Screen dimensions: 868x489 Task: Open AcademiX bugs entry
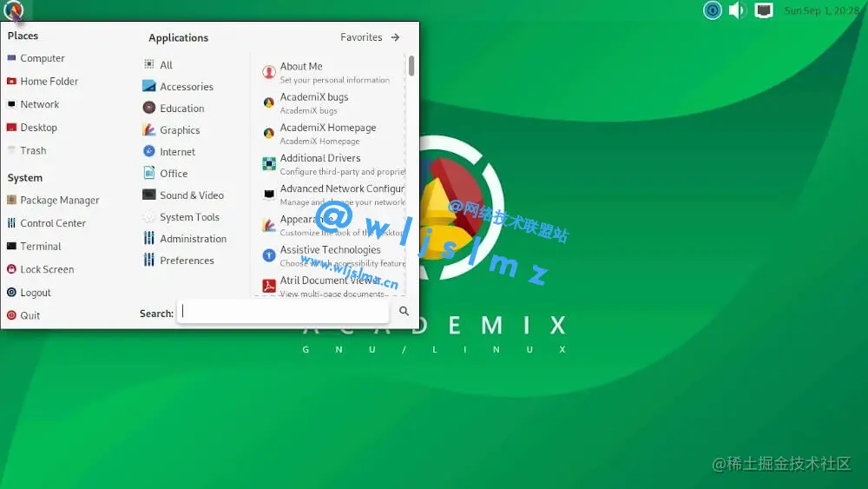(x=332, y=103)
